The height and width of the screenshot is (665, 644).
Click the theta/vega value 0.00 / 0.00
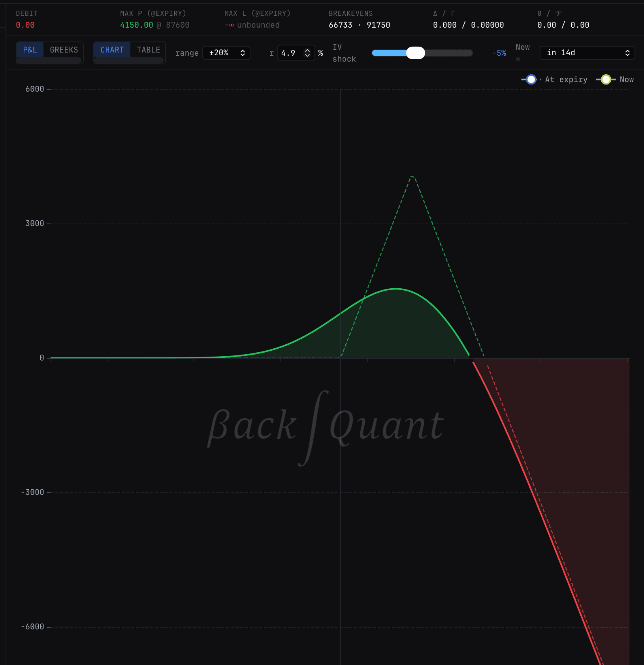point(563,25)
